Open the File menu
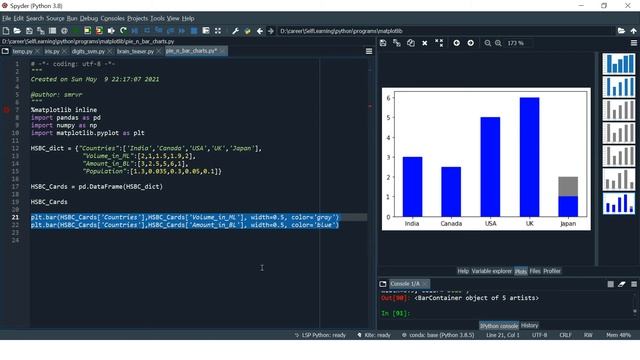Image resolution: width=640 pixels, height=360 pixels. coord(7,18)
